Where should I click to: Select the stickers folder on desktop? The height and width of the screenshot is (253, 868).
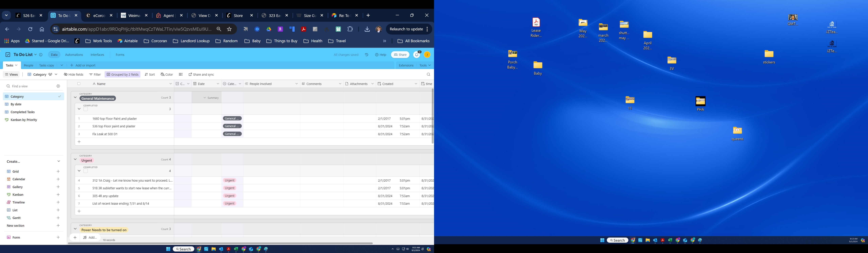point(769,57)
